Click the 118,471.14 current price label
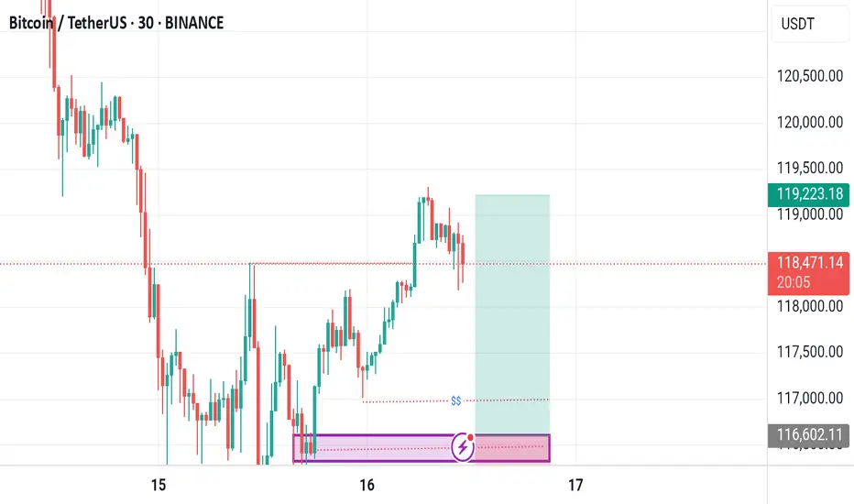The image size is (854, 504). click(x=809, y=263)
